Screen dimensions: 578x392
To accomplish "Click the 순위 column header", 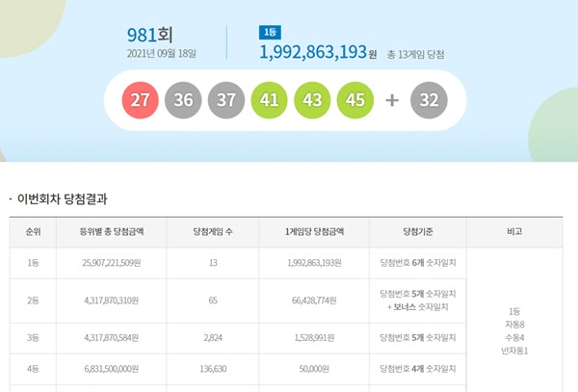I will pos(33,232).
